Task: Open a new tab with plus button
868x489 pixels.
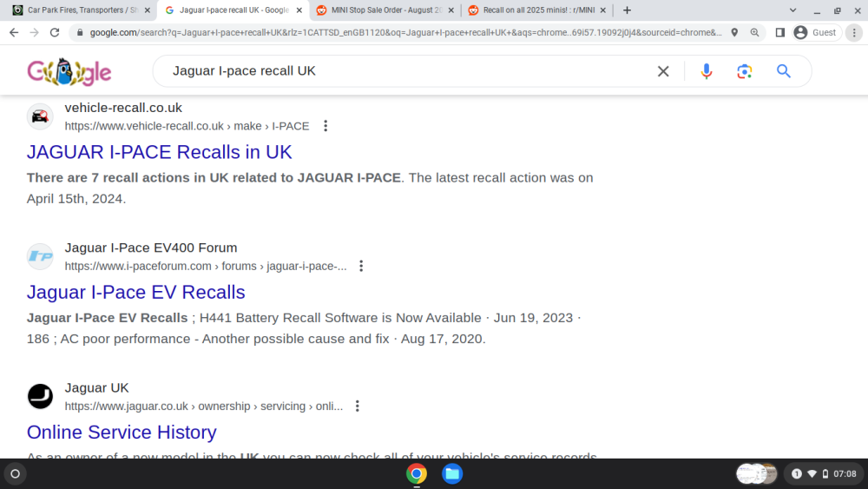Action: click(x=627, y=10)
